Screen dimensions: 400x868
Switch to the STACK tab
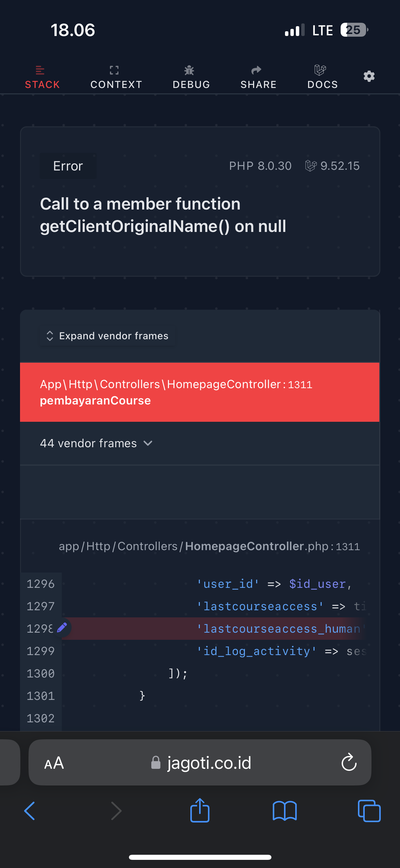tap(42, 77)
